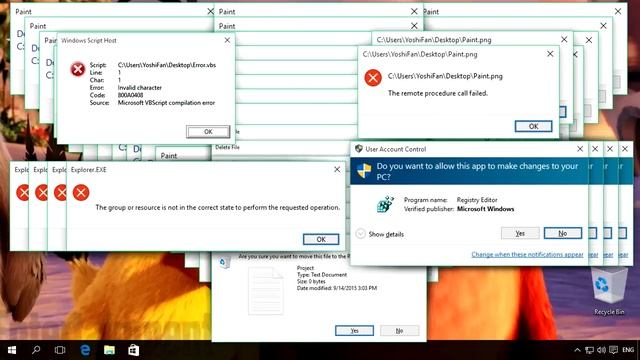Click OK in the Explorer.EXE error dialog
This screenshot has width=640, height=360.
(x=321, y=239)
